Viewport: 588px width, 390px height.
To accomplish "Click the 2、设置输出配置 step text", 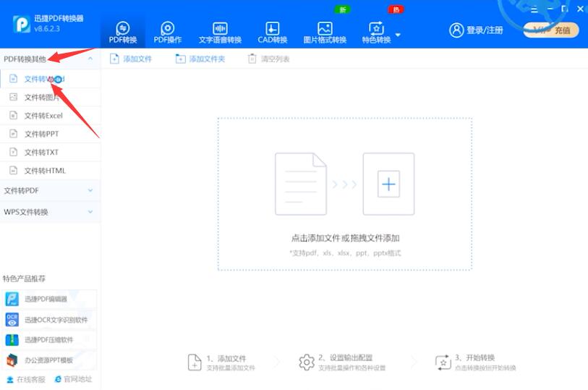I will tap(346, 357).
